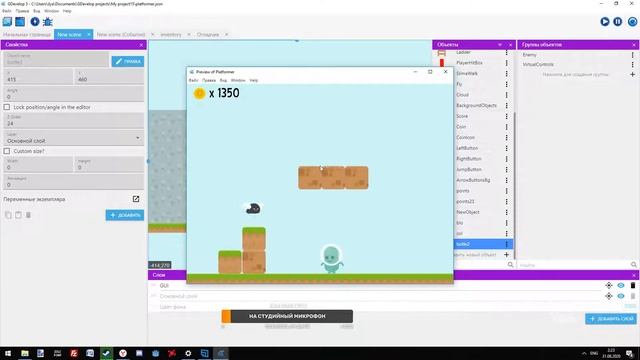This screenshot has width=640, height=360.
Task: Click the Y position input field
Action: coord(109,77)
